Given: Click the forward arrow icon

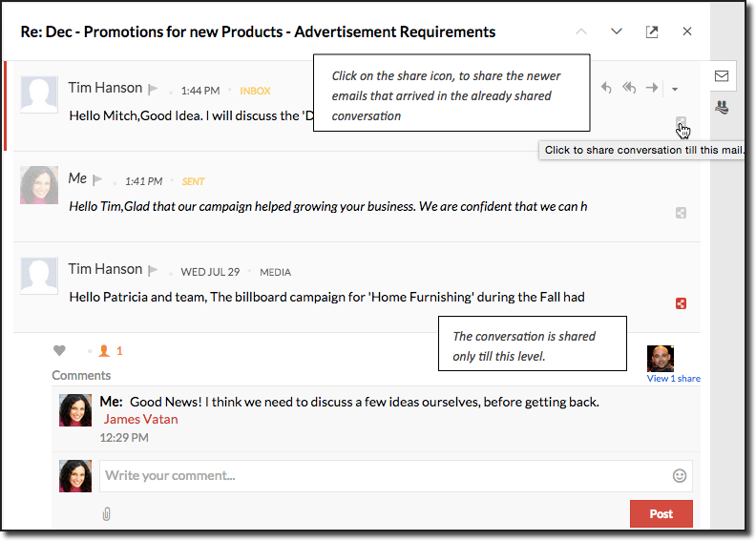Looking at the screenshot, I should (652, 88).
